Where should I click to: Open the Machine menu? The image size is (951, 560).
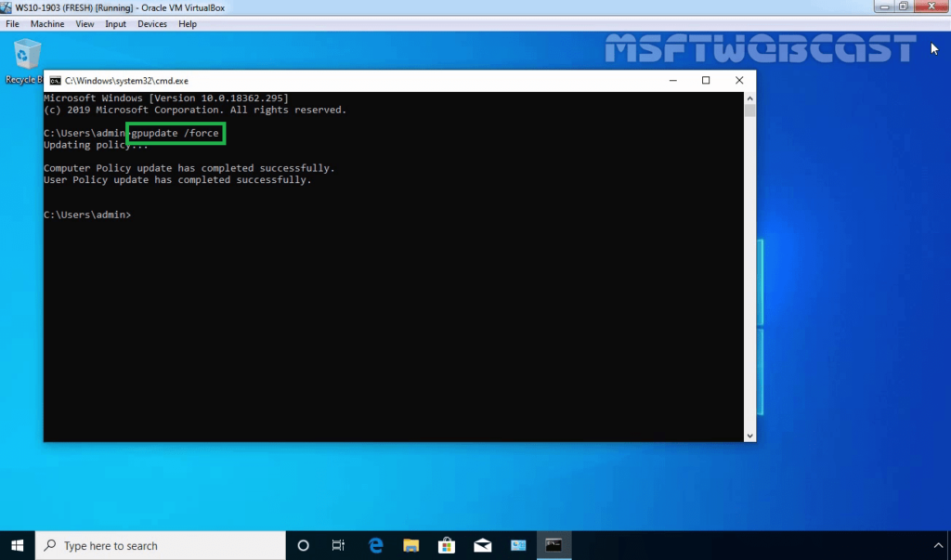(x=47, y=24)
